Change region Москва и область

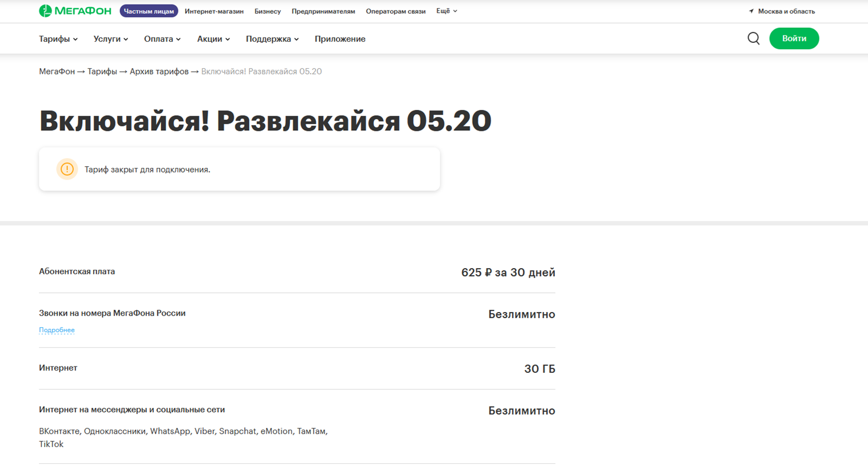(x=786, y=11)
